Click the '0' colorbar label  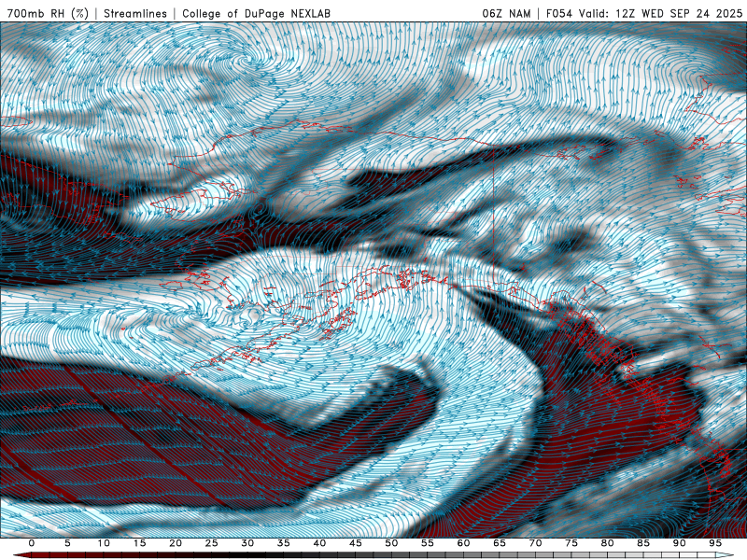32,543
